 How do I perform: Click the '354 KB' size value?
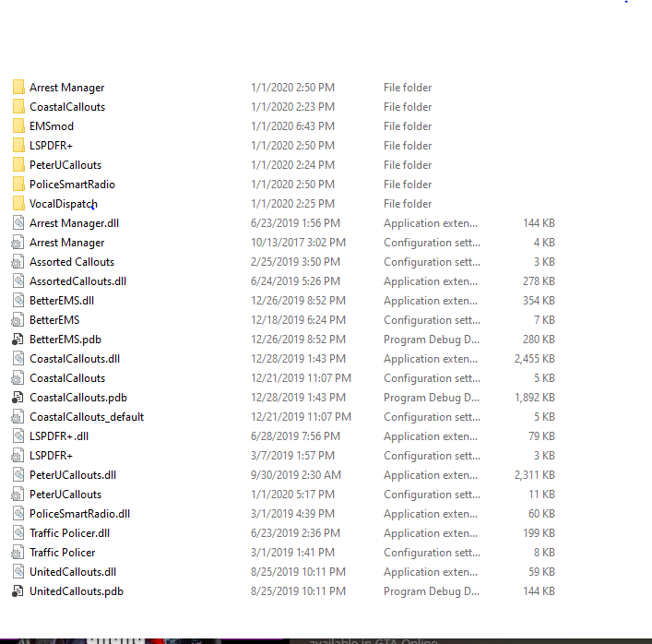click(539, 301)
